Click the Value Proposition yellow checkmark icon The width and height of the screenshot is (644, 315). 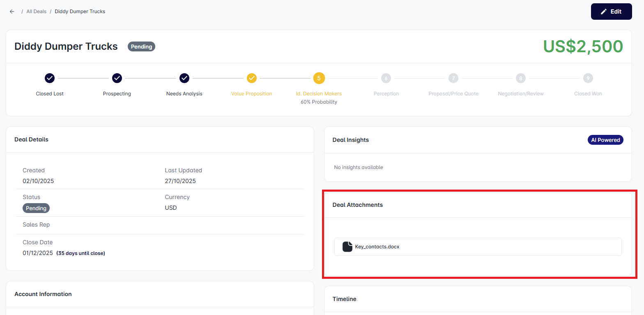[x=251, y=78]
